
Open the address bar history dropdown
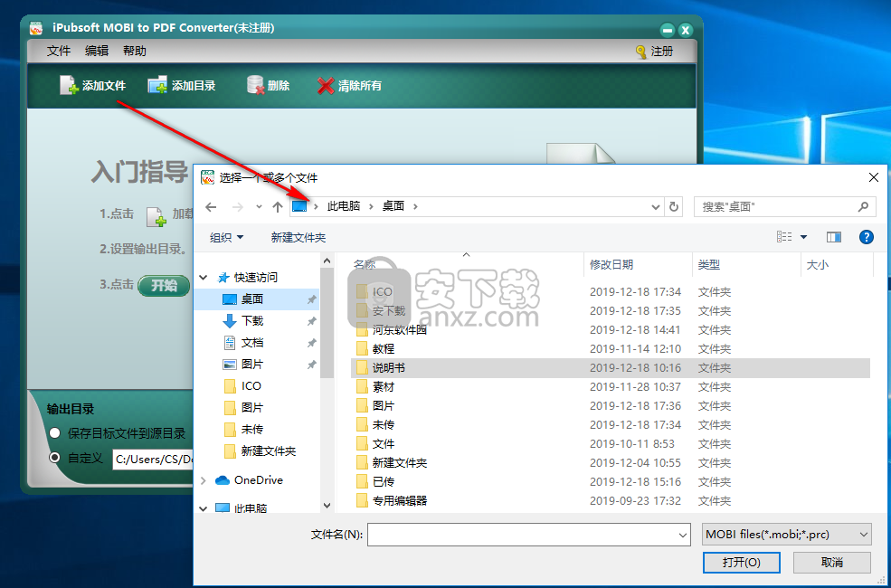click(x=655, y=207)
